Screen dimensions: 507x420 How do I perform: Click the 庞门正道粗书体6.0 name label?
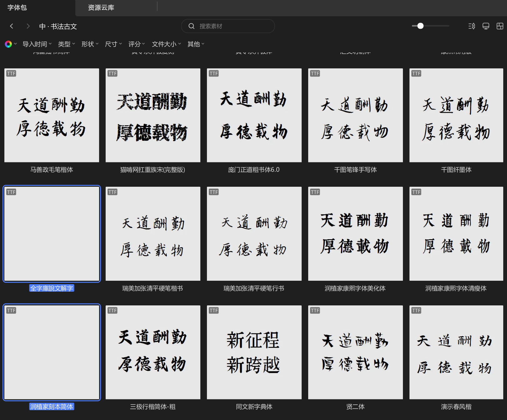pyautogui.click(x=254, y=170)
